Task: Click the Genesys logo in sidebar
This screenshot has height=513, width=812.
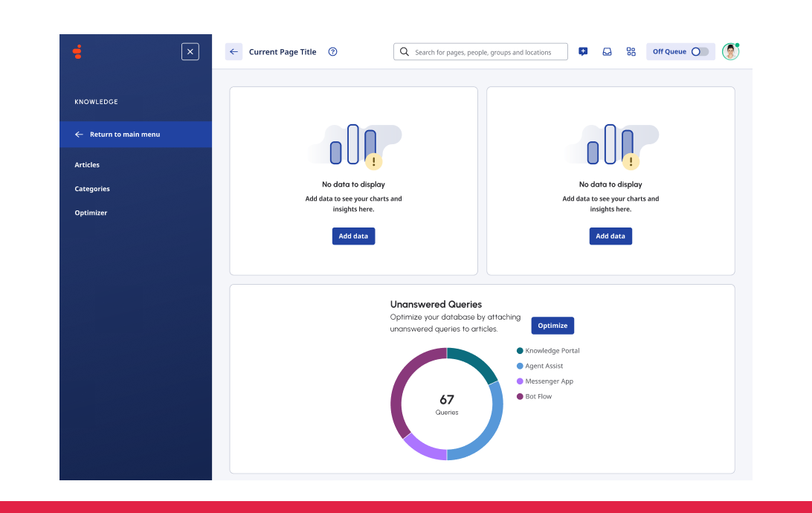Action: (x=77, y=52)
